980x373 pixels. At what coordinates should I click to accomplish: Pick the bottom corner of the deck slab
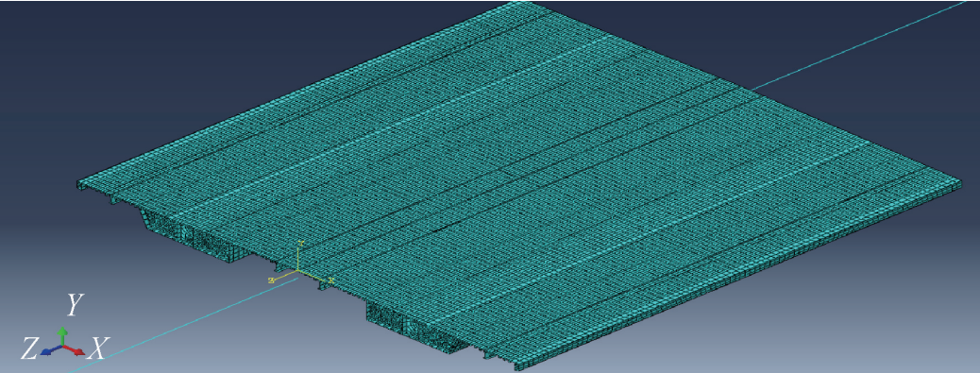(516, 367)
